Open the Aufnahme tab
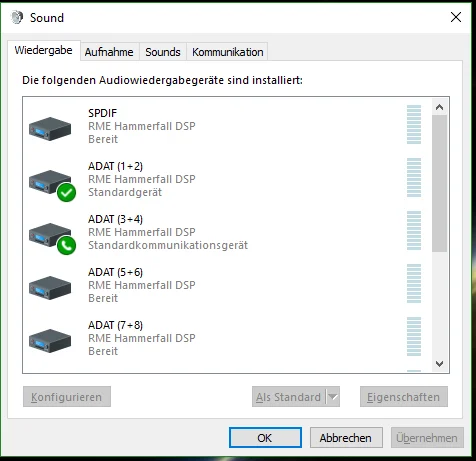476x461 pixels. tap(109, 52)
